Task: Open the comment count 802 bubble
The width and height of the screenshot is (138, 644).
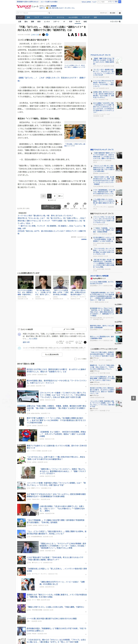Action: 33,35
